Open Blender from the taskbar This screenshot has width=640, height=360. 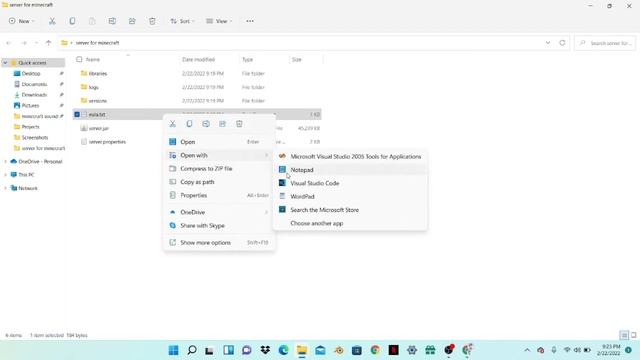[x=339, y=350]
